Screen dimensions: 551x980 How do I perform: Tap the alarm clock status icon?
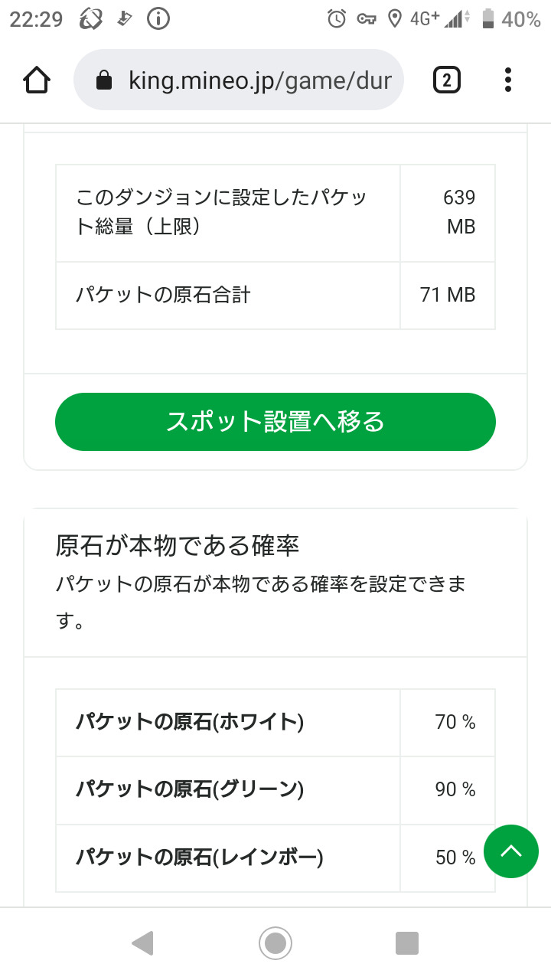pyautogui.click(x=337, y=19)
